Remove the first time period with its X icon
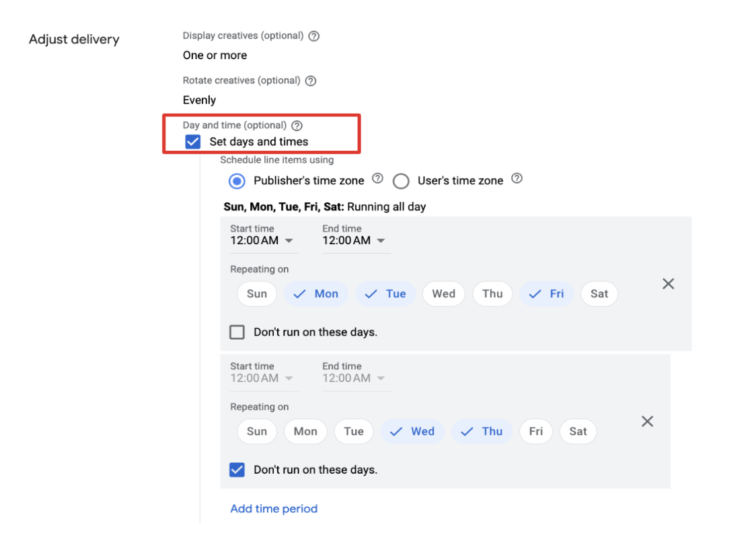 668,283
